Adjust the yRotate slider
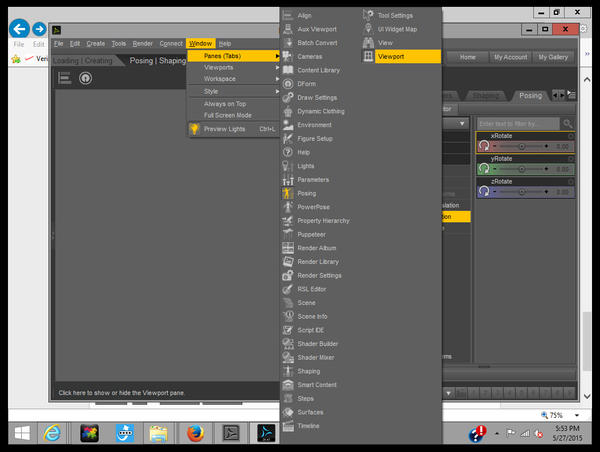Screen dimensions: 600x452 (x=521, y=169)
